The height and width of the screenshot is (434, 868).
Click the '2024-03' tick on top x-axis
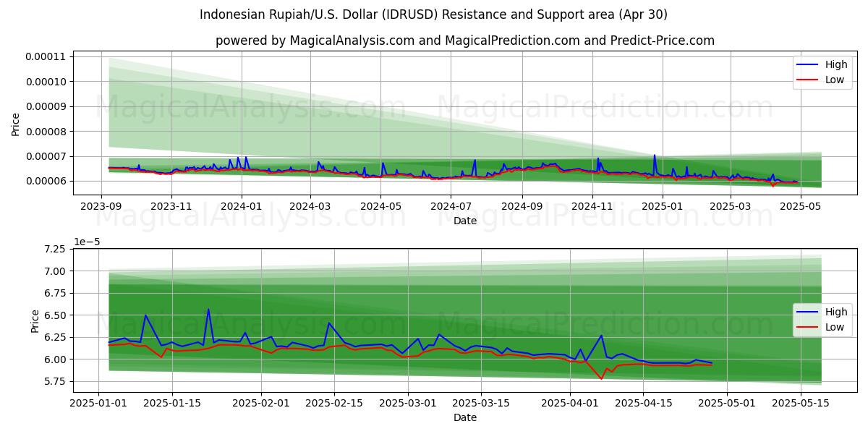[310, 206]
